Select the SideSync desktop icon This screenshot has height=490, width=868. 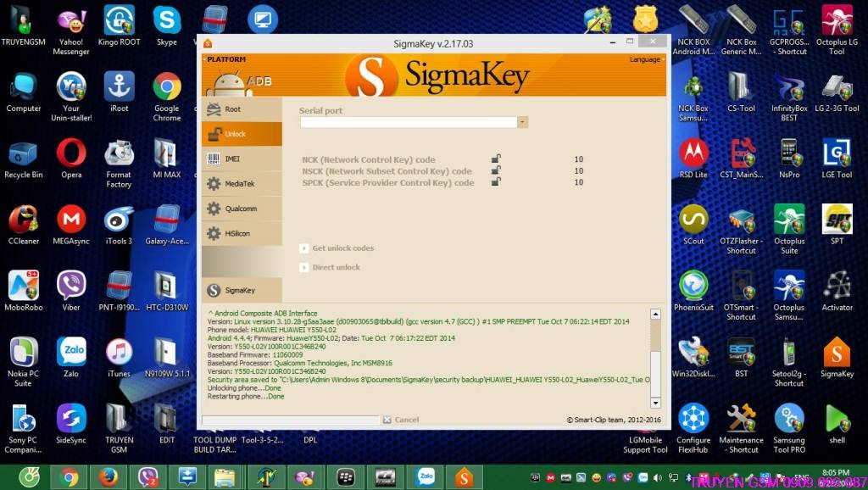coord(71,426)
